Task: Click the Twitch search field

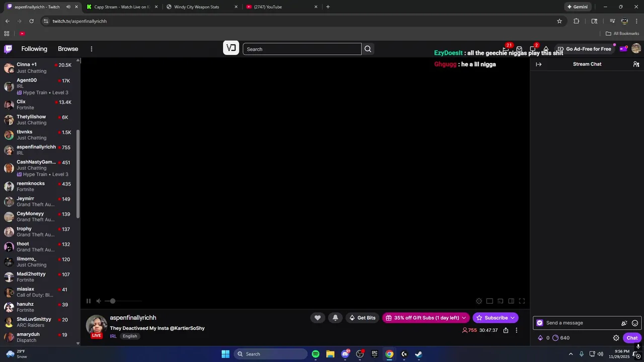Action: [302, 49]
